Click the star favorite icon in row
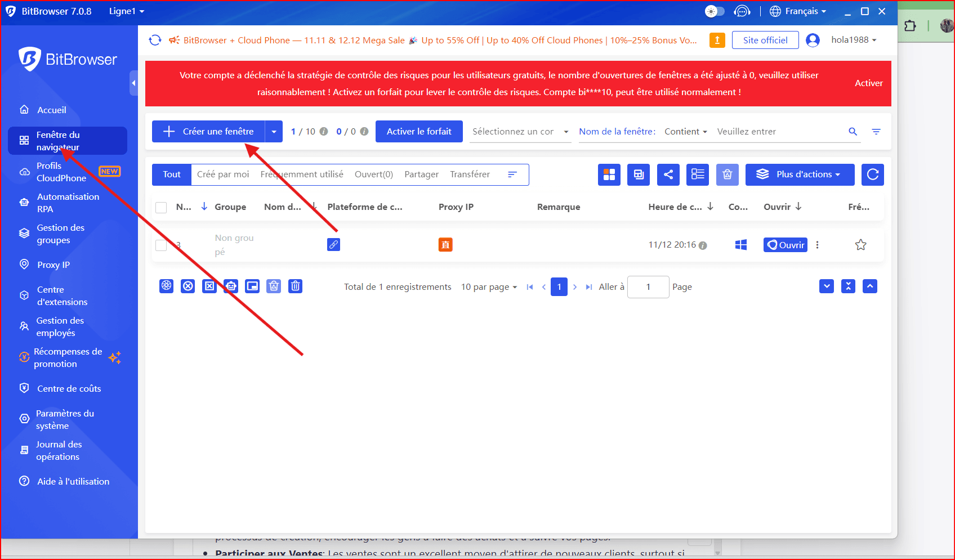 coord(860,245)
